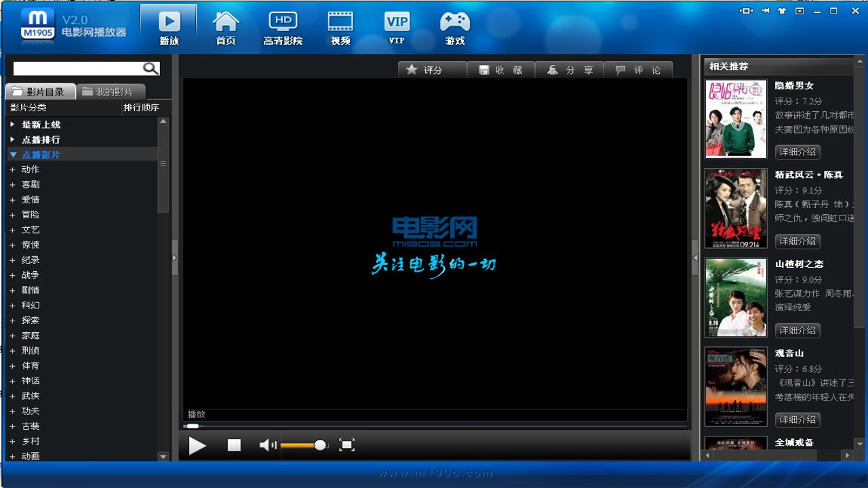
Task: Select the 体育 category
Action: pos(31,365)
